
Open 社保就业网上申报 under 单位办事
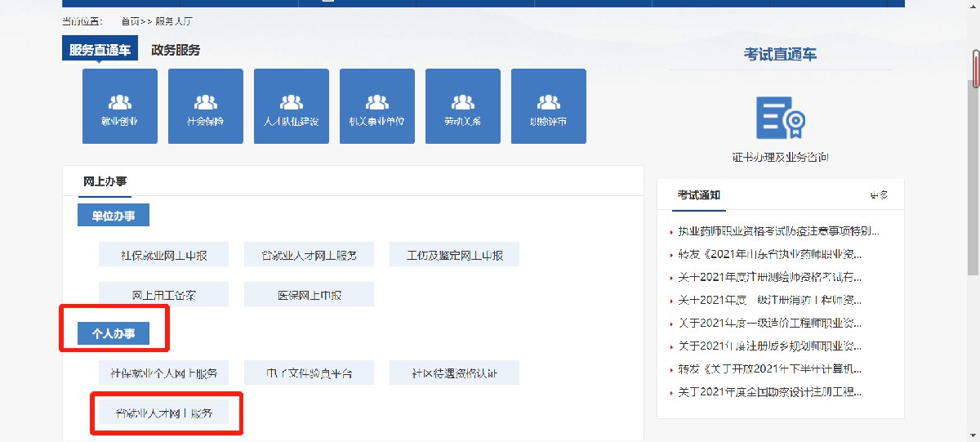163,255
